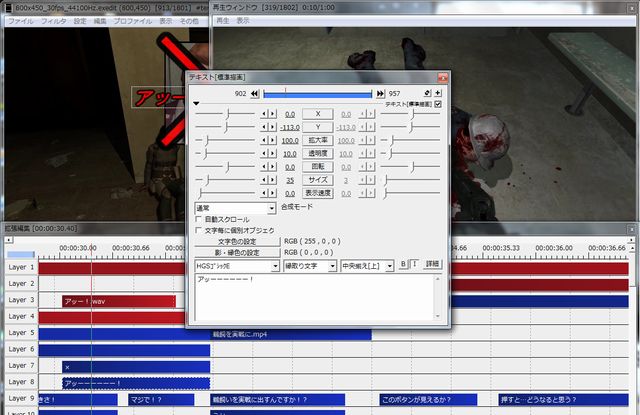Increase left 拡大率 value with right arrow
Viewport: 640px width, 415px height.
click(272, 140)
